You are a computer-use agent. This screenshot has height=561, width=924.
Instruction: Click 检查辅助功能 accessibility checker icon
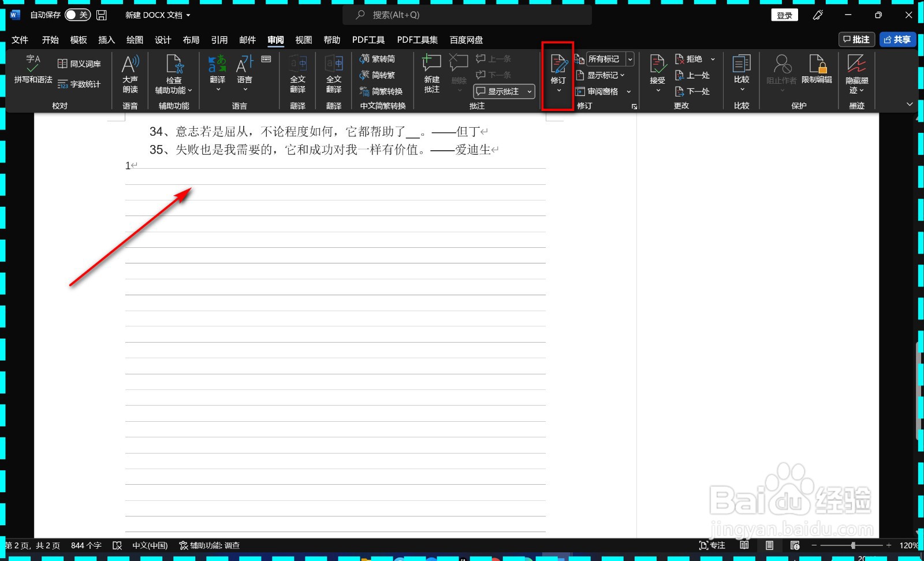pos(174,64)
